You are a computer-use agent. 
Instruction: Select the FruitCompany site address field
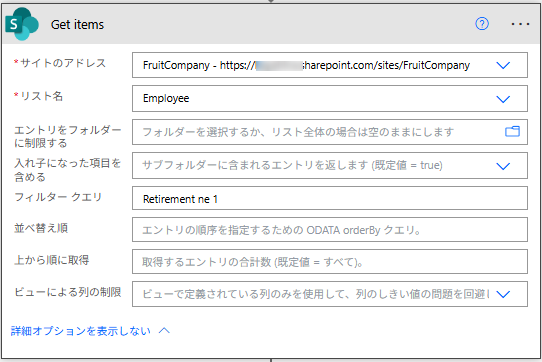click(x=330, y=65)
